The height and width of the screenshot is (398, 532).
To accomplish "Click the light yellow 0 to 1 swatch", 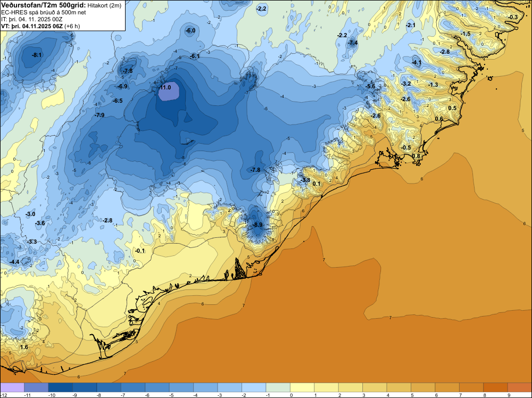I will tap(302, 387).
